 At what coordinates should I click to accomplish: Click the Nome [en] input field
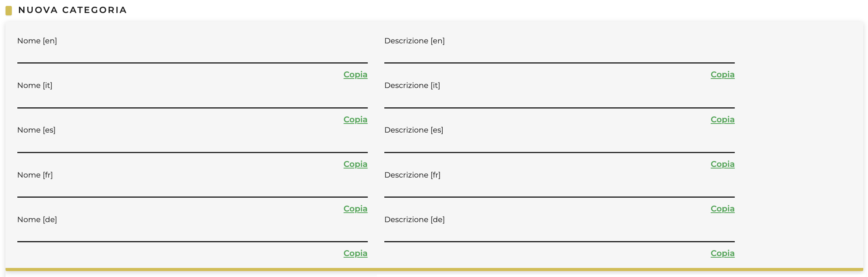[x=192, y=55]
